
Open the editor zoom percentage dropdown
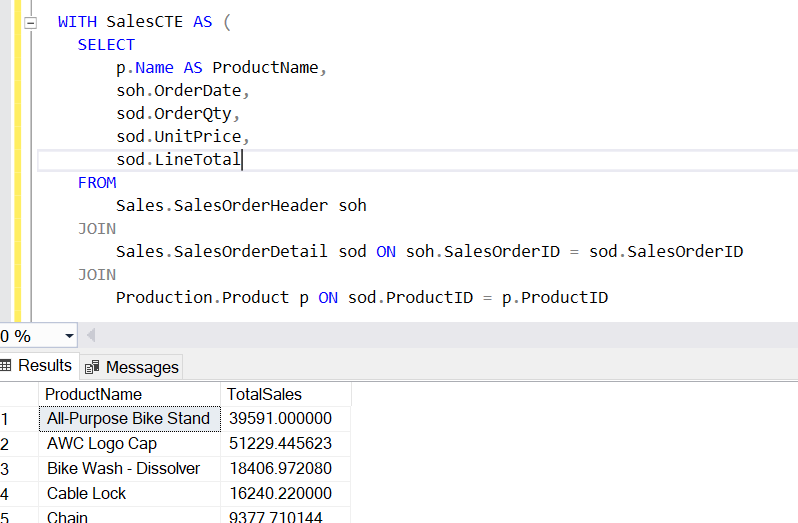pos(68,336)
